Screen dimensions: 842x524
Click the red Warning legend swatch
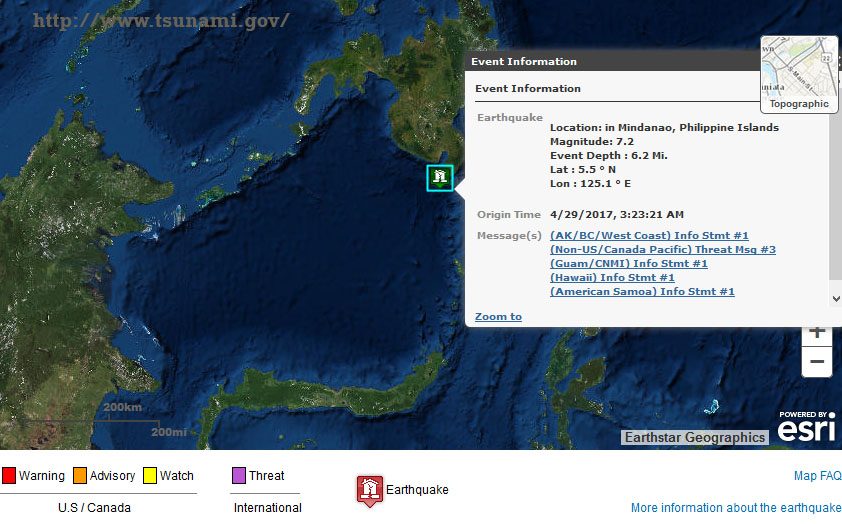9,476
